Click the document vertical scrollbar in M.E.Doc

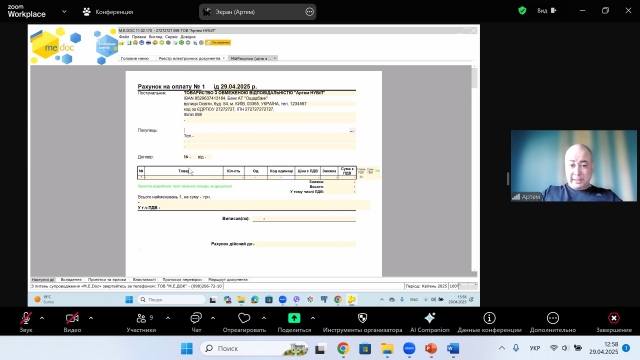[474, 167]
